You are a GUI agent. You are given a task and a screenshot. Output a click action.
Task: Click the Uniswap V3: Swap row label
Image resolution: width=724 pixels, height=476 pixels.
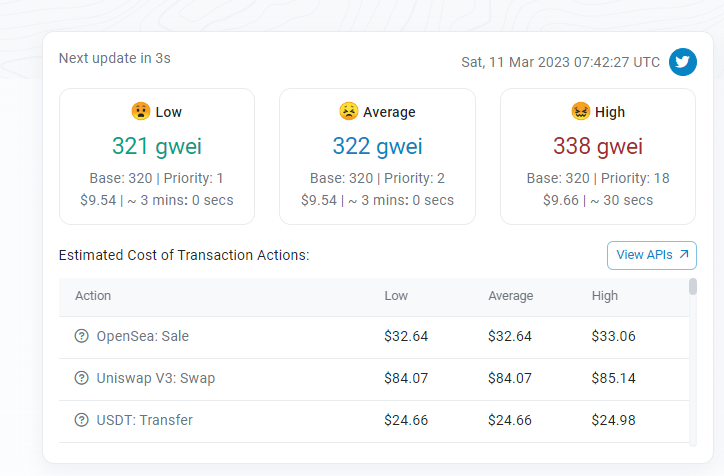tap(156, 378)
